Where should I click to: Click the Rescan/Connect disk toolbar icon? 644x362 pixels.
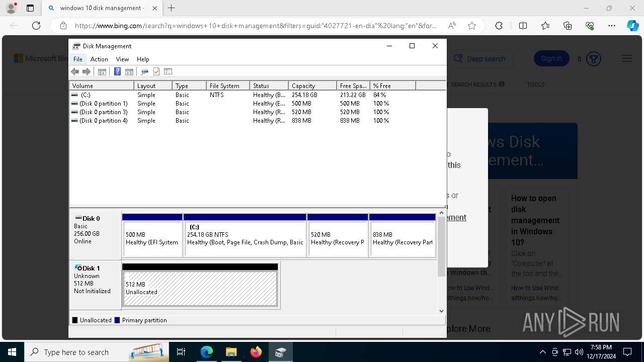pos(145,72)
